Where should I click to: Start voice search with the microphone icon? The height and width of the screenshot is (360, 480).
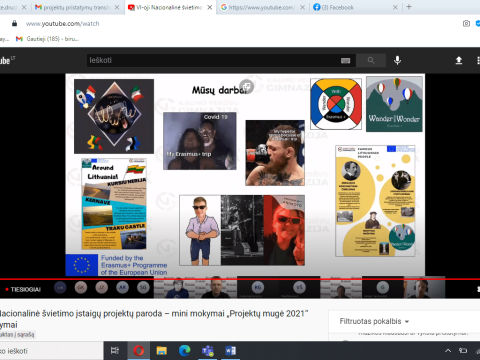pos(397,60)
